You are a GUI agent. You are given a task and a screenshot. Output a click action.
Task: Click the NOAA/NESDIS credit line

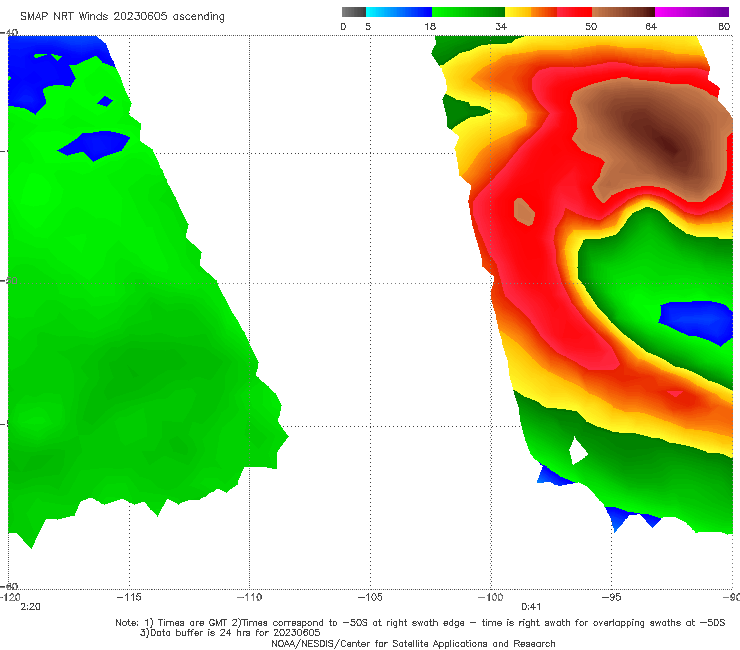413,643
